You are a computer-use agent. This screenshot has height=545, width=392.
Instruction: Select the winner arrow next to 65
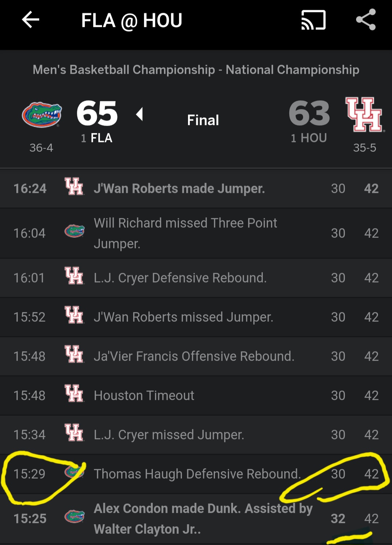139,114
